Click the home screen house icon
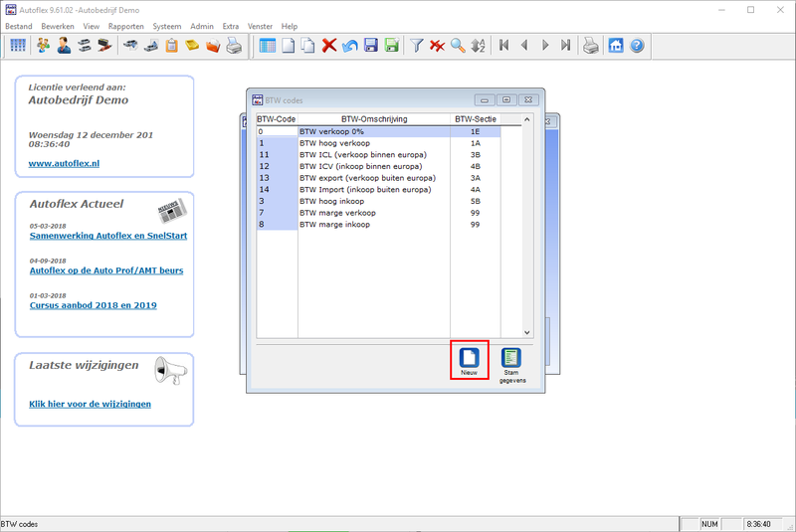Viewport: 796px width, 532px height. coord(616,46)
